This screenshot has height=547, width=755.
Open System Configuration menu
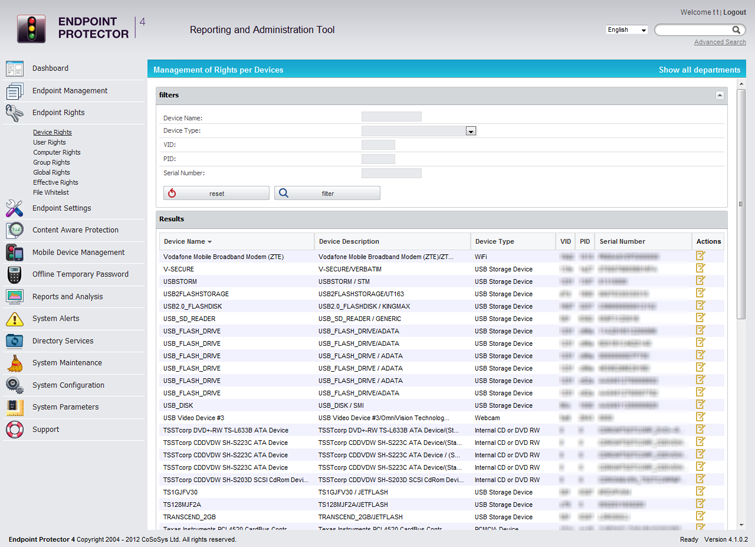coord(68,385)
